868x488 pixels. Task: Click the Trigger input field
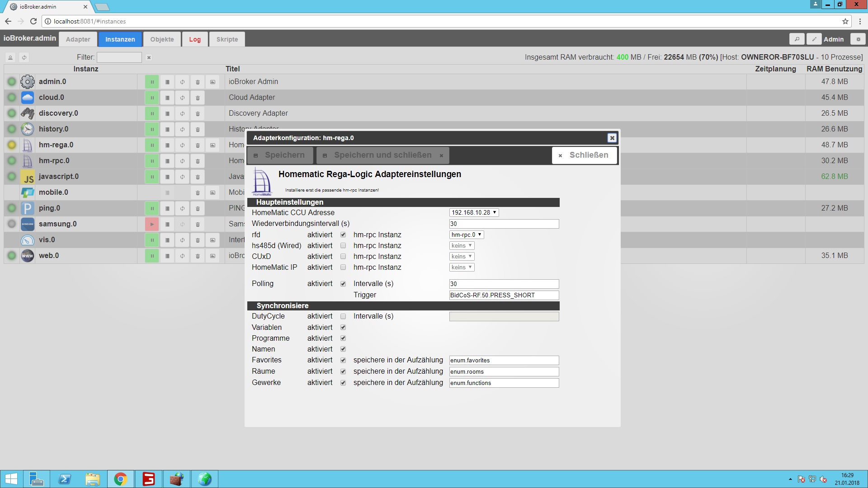(504, 295)
